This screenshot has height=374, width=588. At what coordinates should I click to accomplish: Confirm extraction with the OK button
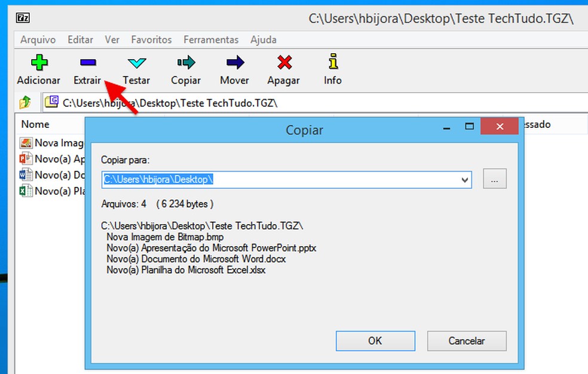(x=375, y=341)
